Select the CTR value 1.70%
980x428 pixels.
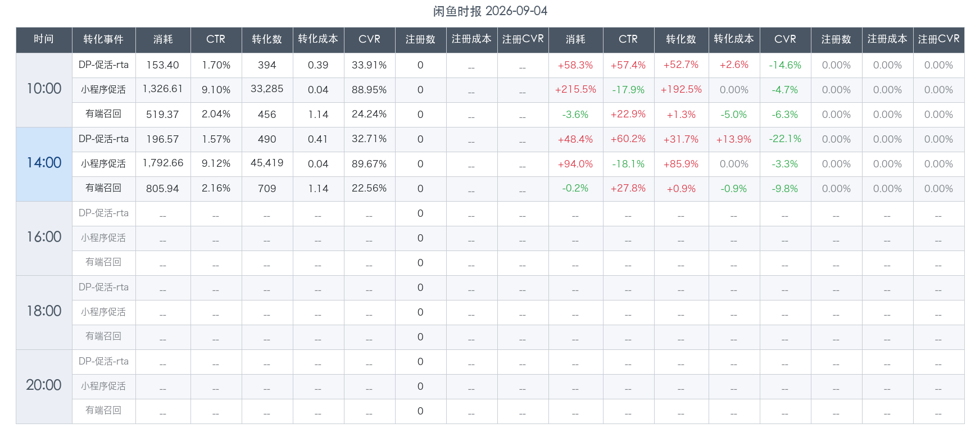(x=216, y=65)
